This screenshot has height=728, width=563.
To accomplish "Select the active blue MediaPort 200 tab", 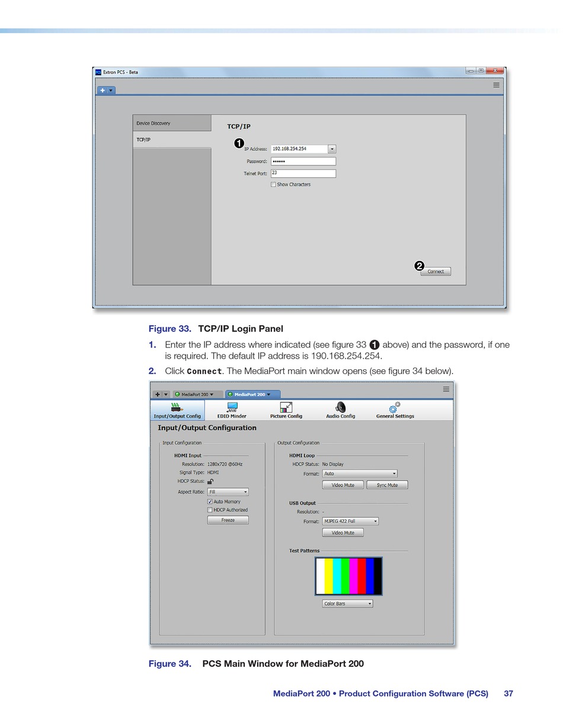I will (x=252, y=394).
